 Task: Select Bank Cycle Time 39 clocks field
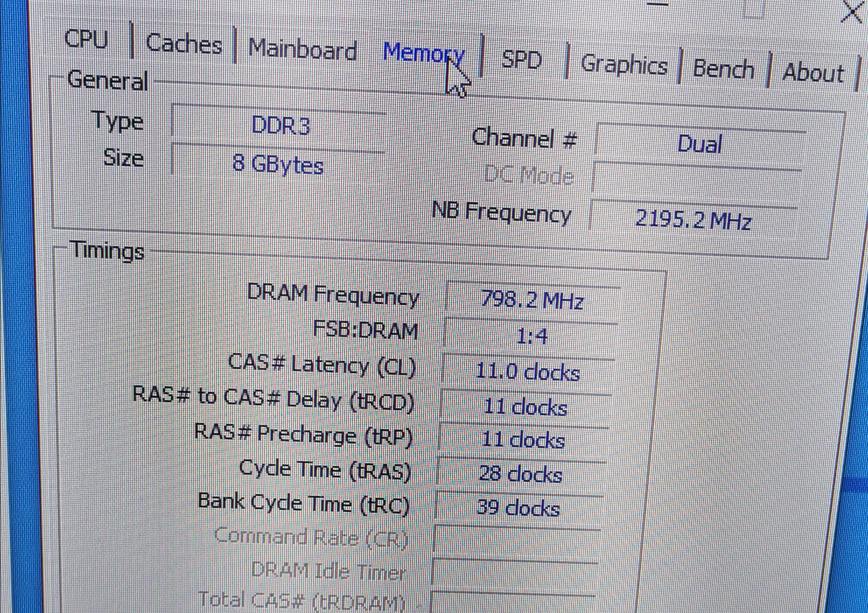pyautogui.click(x=518, y=508)
